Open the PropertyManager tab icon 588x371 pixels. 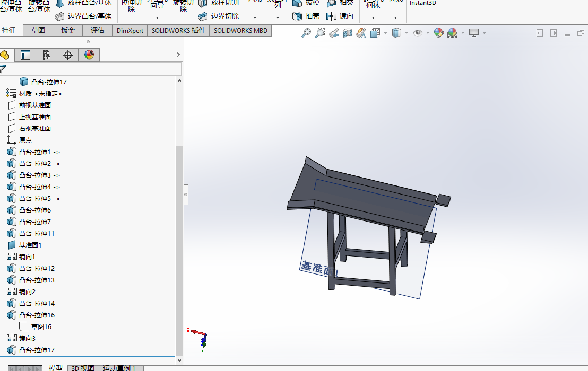25,55
